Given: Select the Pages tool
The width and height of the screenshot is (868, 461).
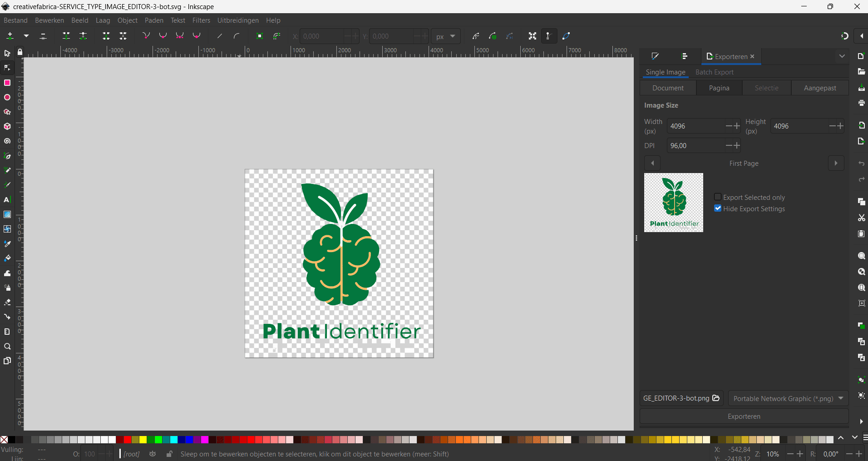Looking at the screenshot, I should (x=7, y=361).
